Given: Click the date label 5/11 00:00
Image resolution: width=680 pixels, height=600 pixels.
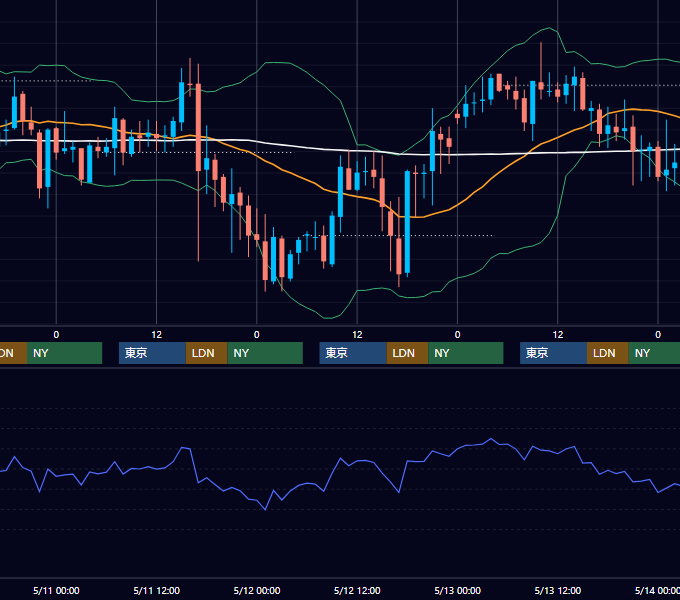Looking at the screenshot, I should tap(56, 590).
